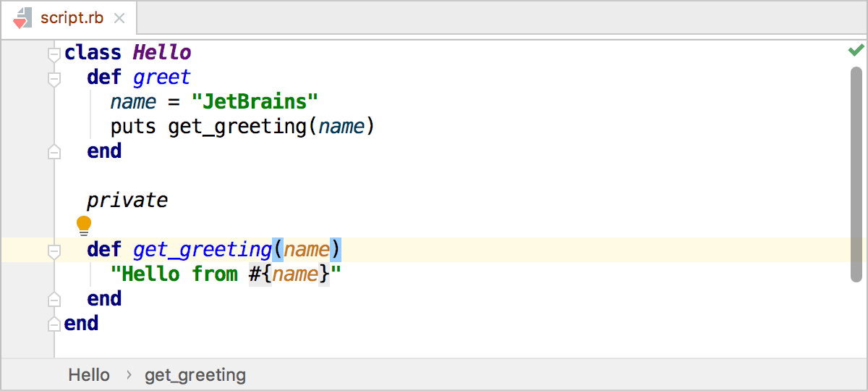Viewport: 868px width, 391px height.
Task: Click Hello in the breadcrumb bar
Action: (89, 375)
